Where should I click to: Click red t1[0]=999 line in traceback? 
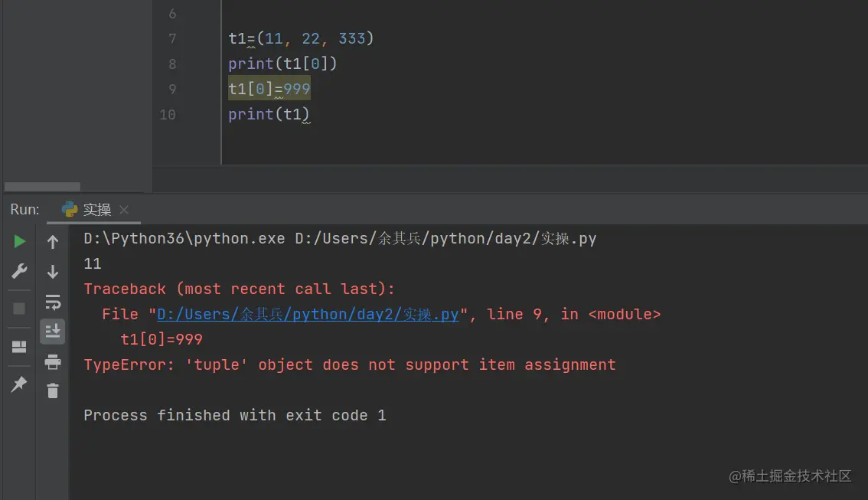click(x=162, y=339)
